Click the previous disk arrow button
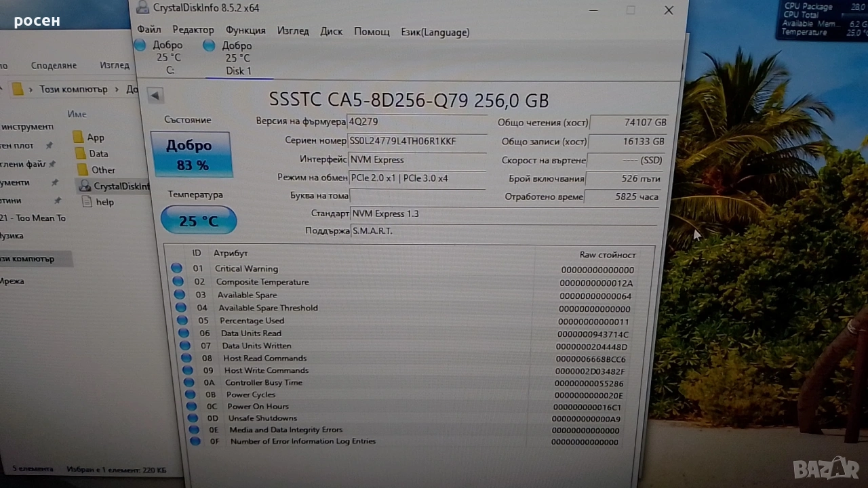868x488 pixels. tap(155, 96)
